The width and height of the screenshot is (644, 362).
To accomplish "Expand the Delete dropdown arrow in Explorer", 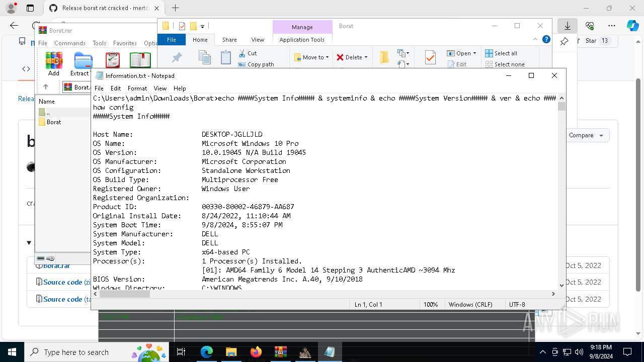I will 366,57.
